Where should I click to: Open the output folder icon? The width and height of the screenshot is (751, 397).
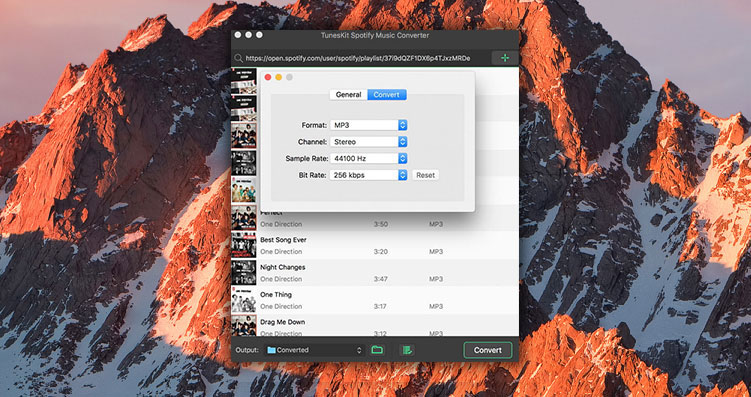[x=377, y=350]
